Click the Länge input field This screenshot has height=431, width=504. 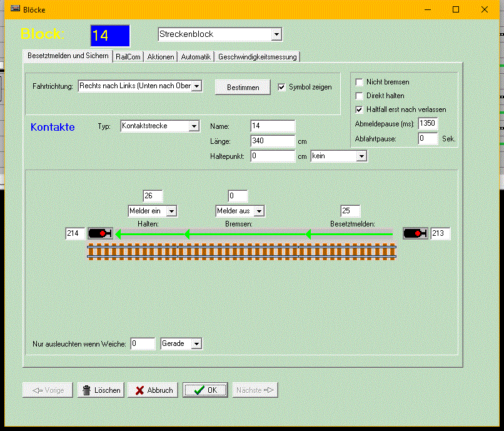pyautogui.click(x=273, y=141)
